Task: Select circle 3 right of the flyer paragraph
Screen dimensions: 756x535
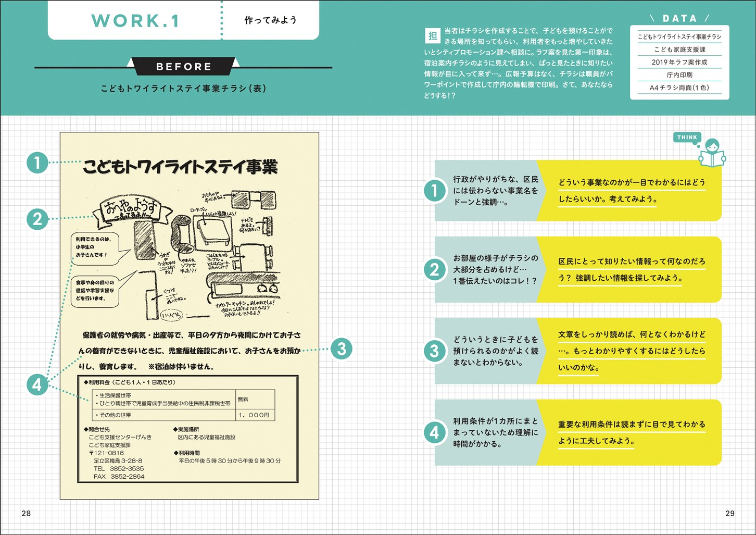Action: [x=342, y=349]
